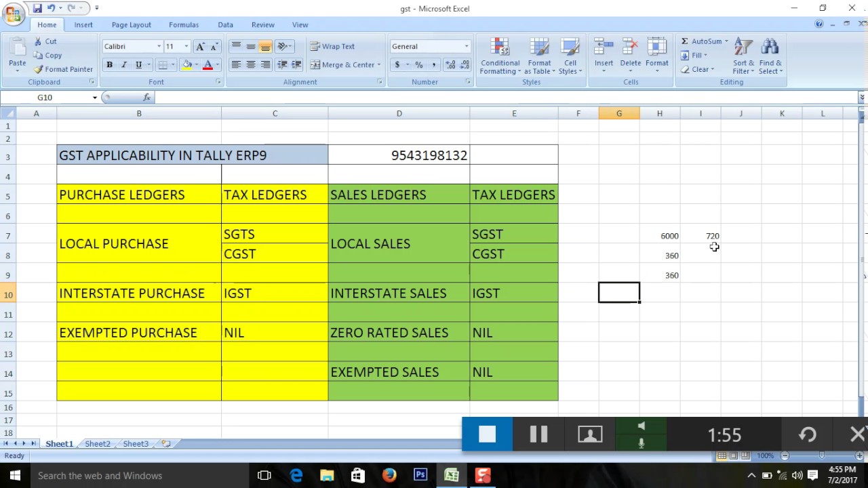Click the Office button logo
868x488 pixels.
point(13,14)
